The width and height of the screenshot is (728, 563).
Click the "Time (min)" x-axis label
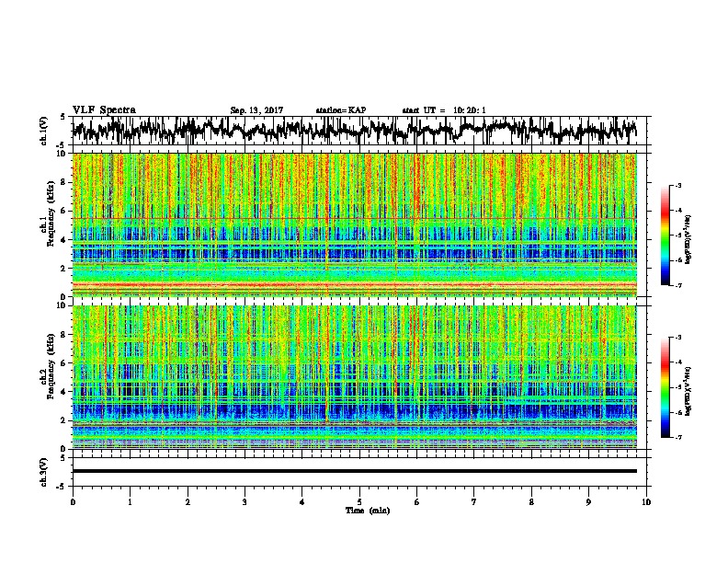(368, 511)
